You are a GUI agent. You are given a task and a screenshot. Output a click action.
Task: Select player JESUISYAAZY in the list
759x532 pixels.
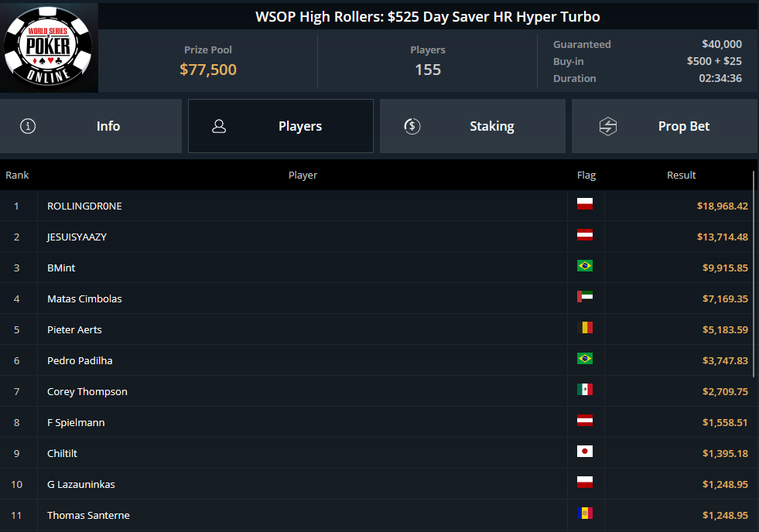(x=77, y=237)
